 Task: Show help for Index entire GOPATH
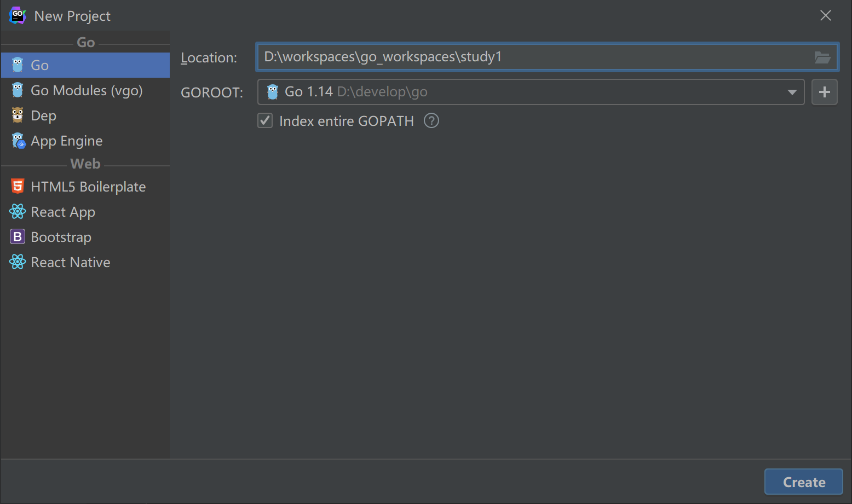(431, 121)
